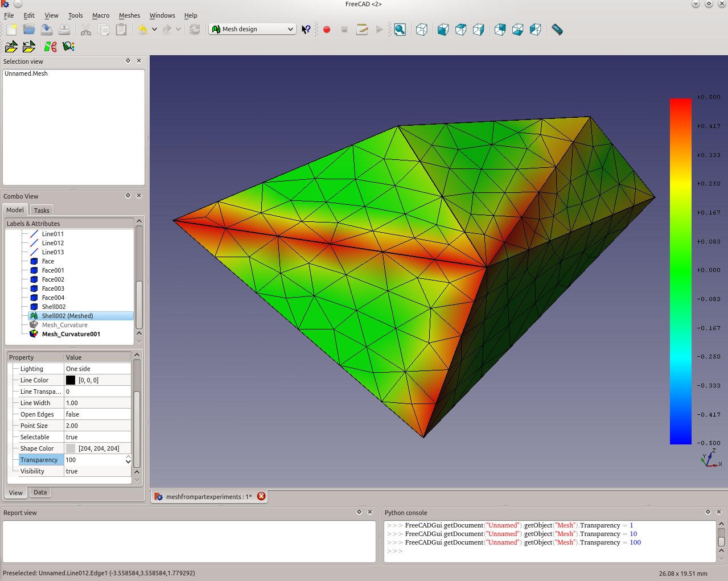Click the Copy icon
728x581 pixels.
pos(104,29)
